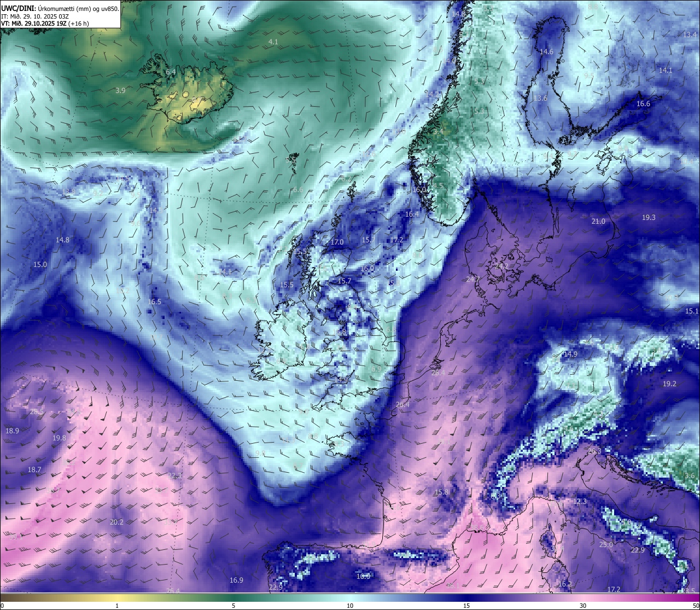Click the '17.0' value north of Scotland

337,242
